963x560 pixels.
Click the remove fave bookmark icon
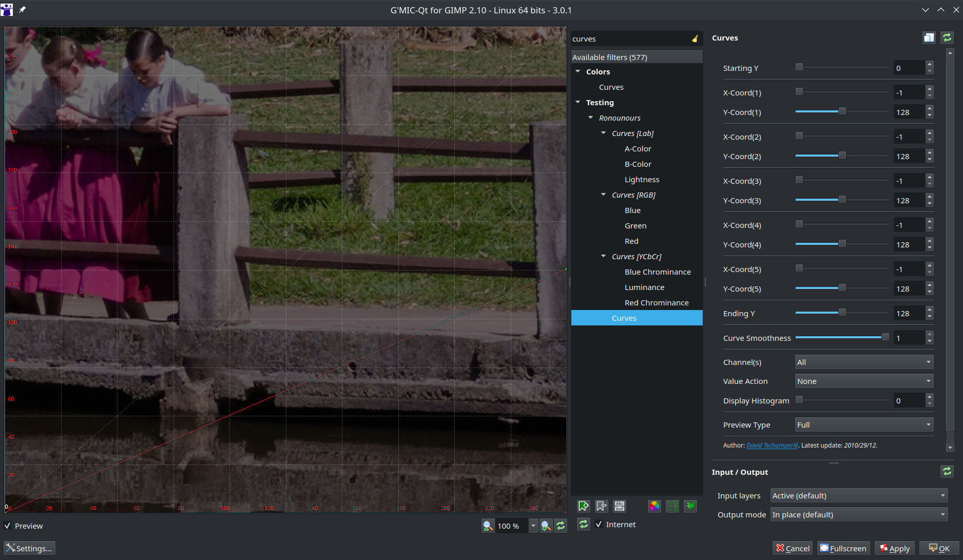pos(602,506)
